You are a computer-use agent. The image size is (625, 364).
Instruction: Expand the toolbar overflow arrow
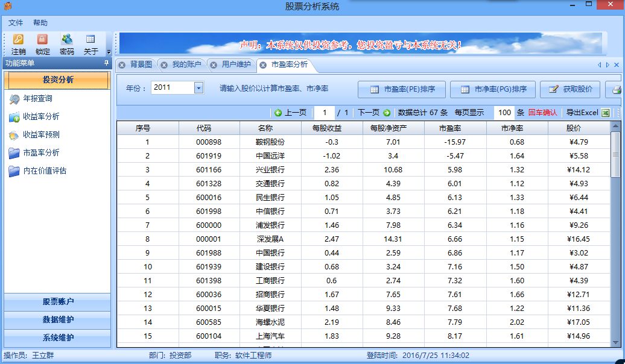tap(109, 52)
